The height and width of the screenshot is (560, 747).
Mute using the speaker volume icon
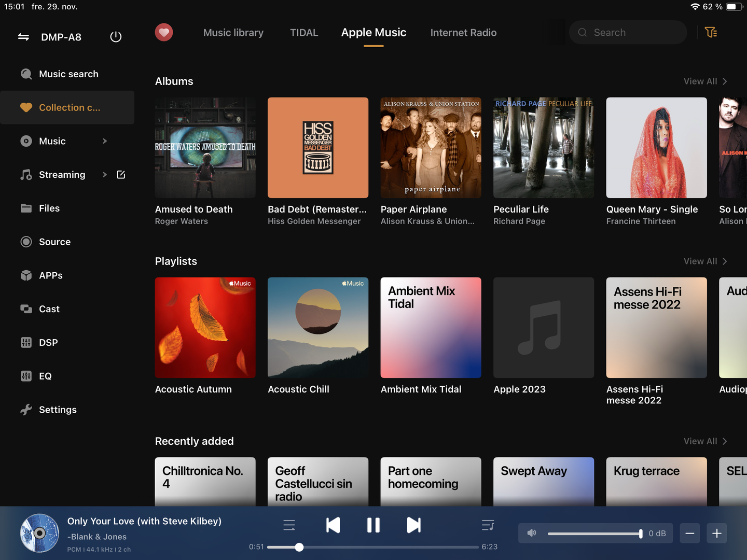(532, 533)
